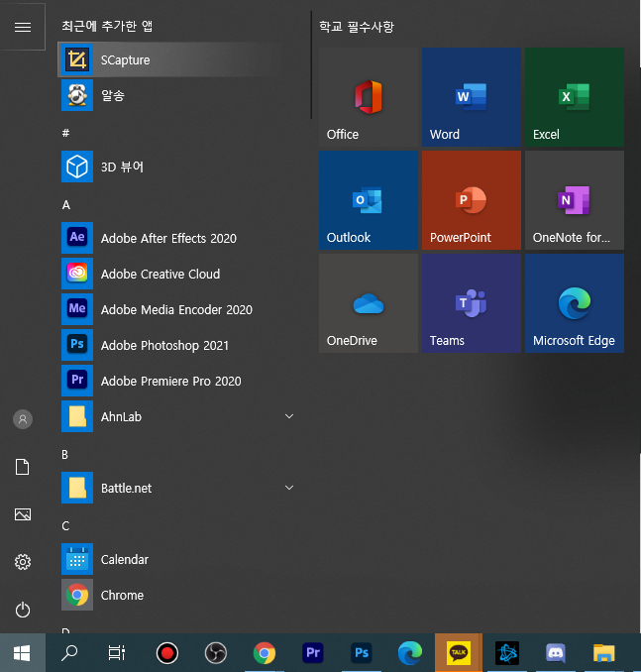641x672 pixels.
Task: Switch to Photoshop on the taskbar
Action: (x=362, y=653)
